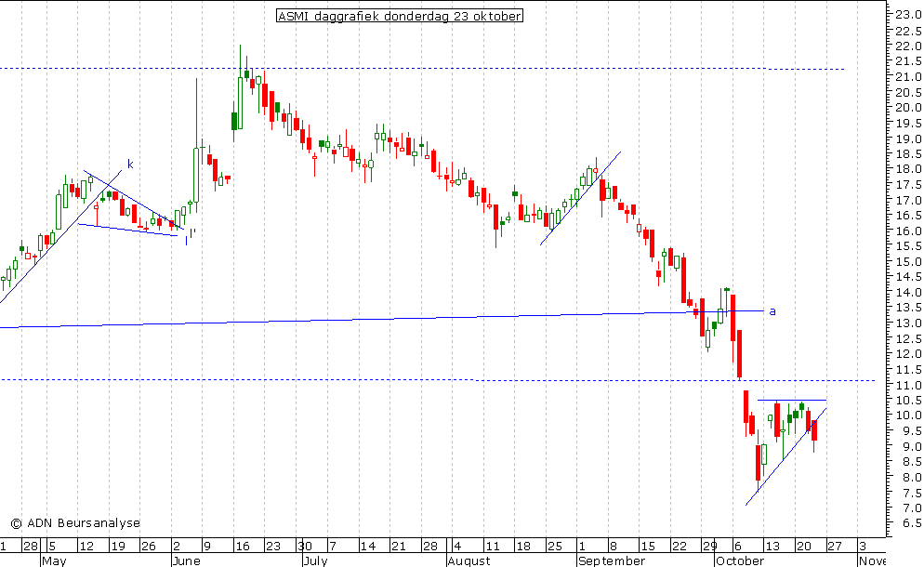
Task: Select date label 9 in June
Action: pos(207,547)
